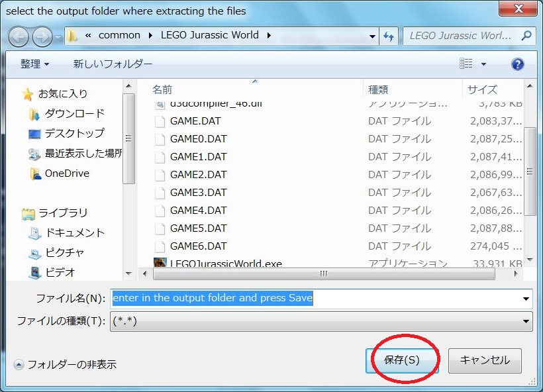The width and height of the screenshot is (543, 392).
Task: Click the file icon of GAME3.DAT
Action: pyautogui.click(x=160, y=193)
